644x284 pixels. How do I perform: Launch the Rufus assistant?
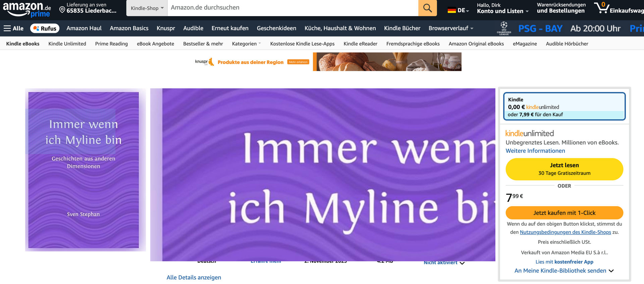tap(45, 29)
